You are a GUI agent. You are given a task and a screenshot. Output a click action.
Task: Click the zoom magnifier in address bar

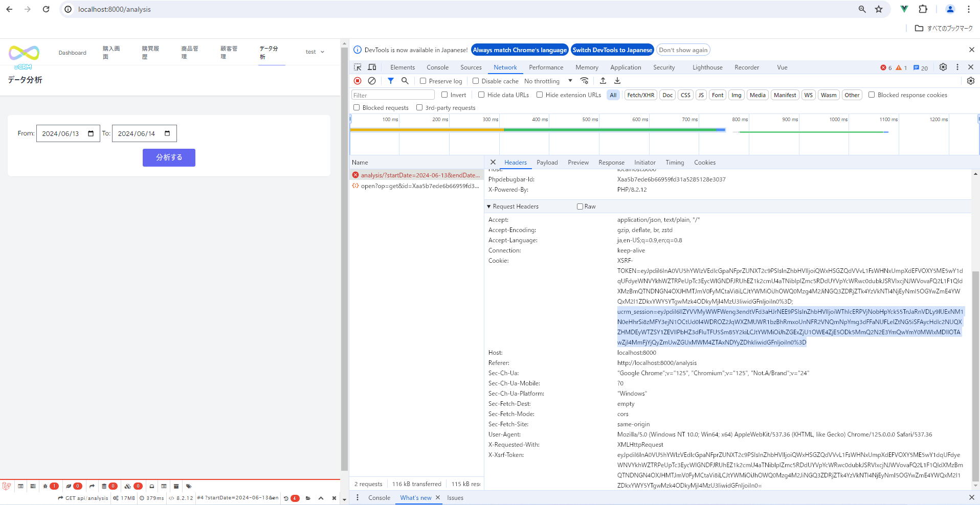click(x=862, y=9)
